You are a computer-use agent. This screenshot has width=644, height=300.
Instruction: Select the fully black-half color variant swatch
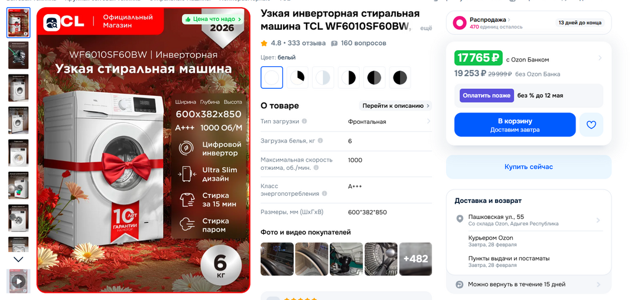tap(348, 78)
